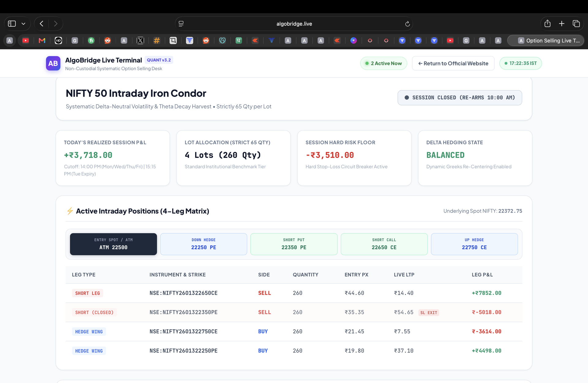Open a new tab with the plus icon
The image size is (588, 383).
[562, 24]
